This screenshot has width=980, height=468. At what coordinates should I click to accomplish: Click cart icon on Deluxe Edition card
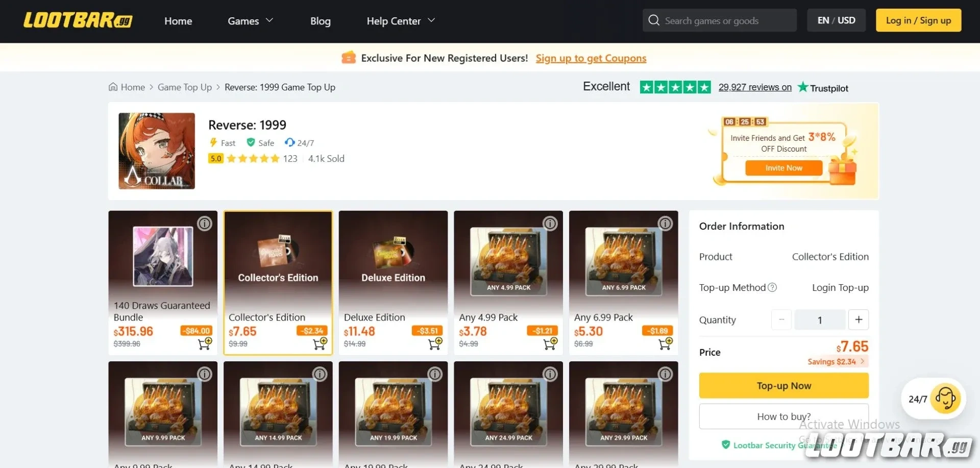pos(435,344)
